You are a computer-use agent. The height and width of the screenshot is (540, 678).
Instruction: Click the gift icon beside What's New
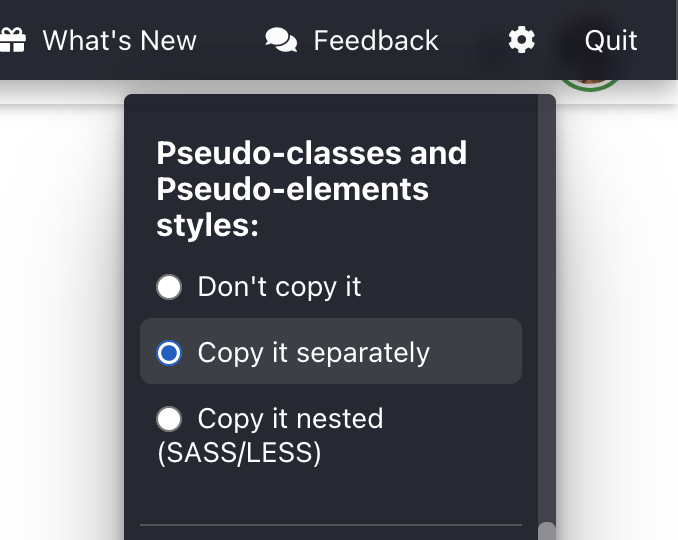(13, 40)
